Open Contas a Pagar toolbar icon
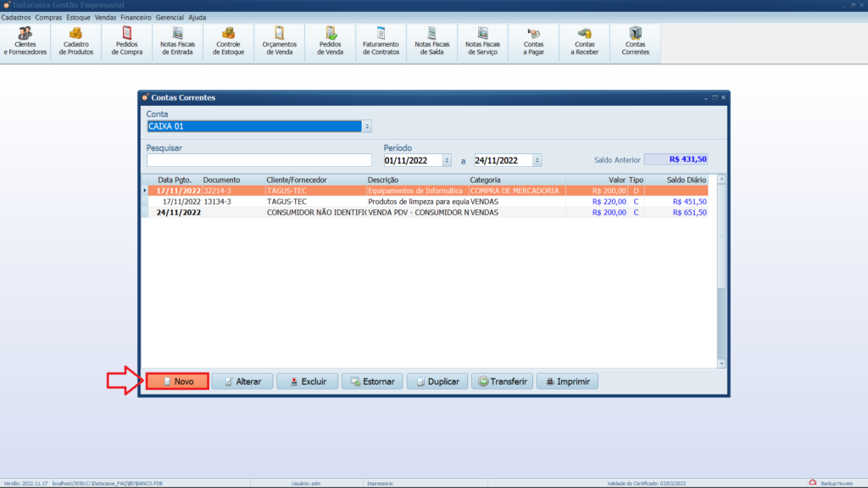This screenshot has height=488, width=868. (533, 42)
